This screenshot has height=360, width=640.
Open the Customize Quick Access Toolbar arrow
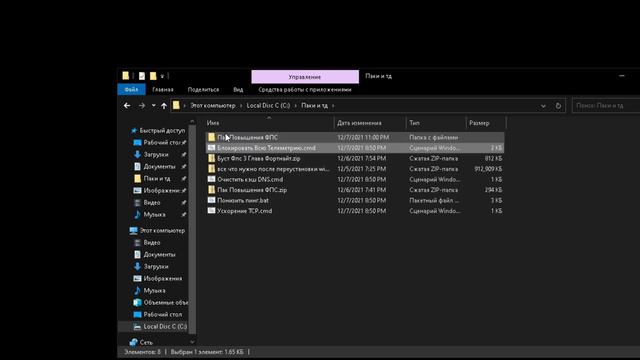(x=162, y=76)
